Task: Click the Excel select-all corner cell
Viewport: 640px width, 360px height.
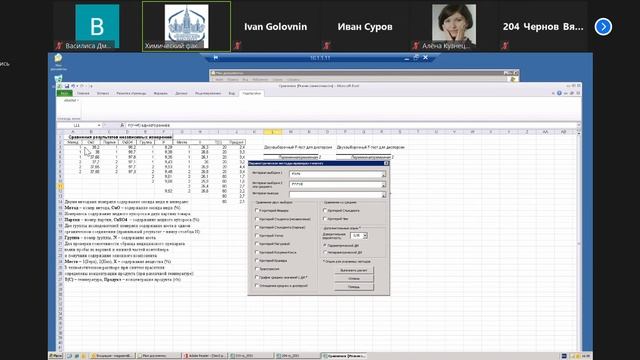Action: (x=60, y=132)
